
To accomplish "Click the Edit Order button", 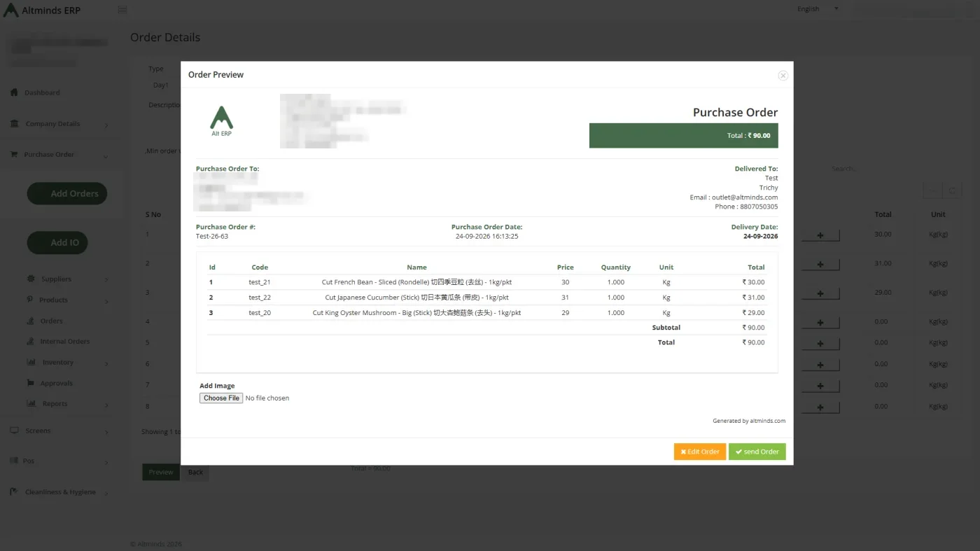I will (x=700, y=452).
